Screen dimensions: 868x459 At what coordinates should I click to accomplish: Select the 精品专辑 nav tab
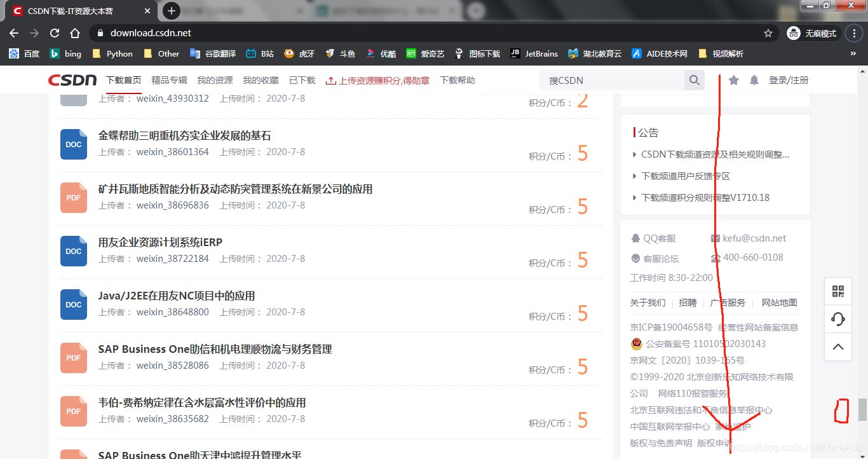[x=169, y=80]
